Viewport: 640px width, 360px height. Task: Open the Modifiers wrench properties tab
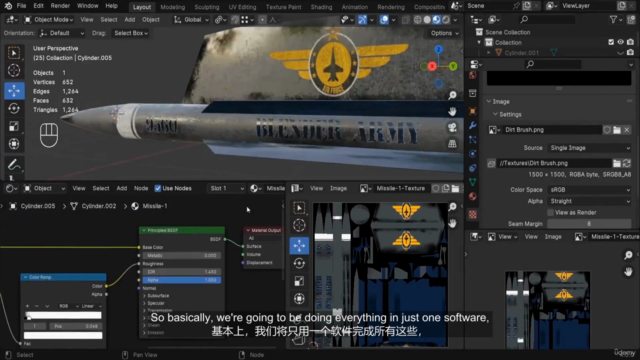coord(473,125)
